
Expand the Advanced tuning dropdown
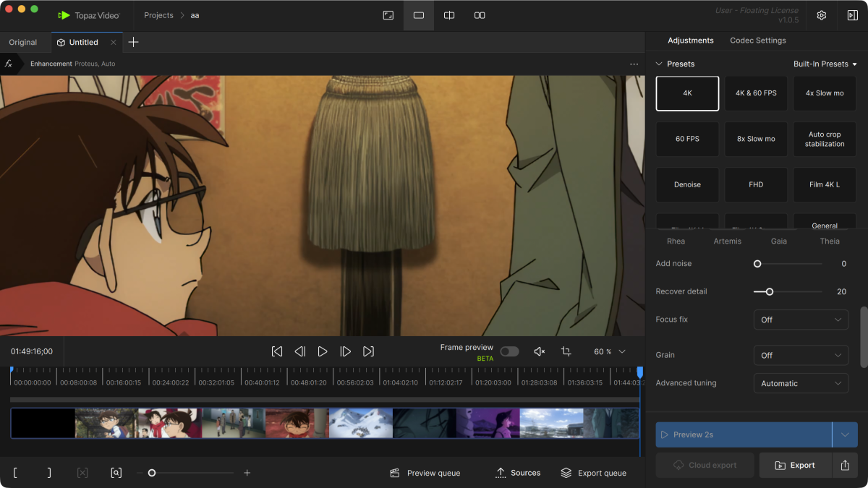tap(801, 383)
